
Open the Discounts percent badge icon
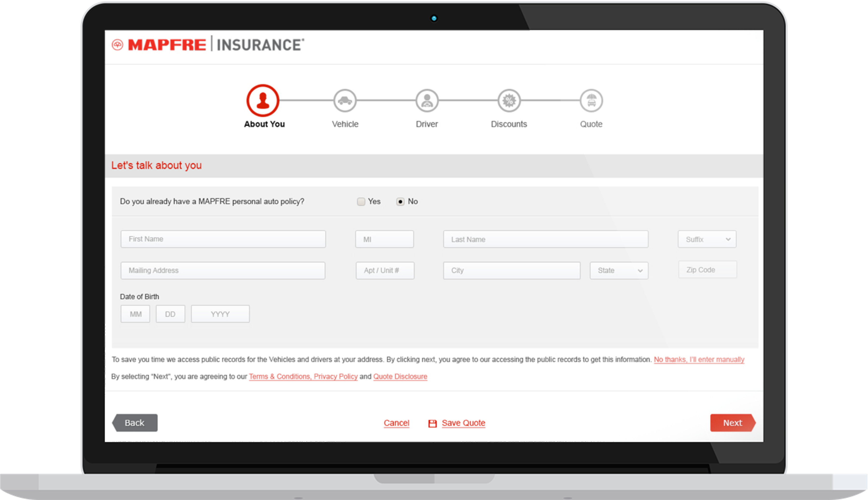509,101
